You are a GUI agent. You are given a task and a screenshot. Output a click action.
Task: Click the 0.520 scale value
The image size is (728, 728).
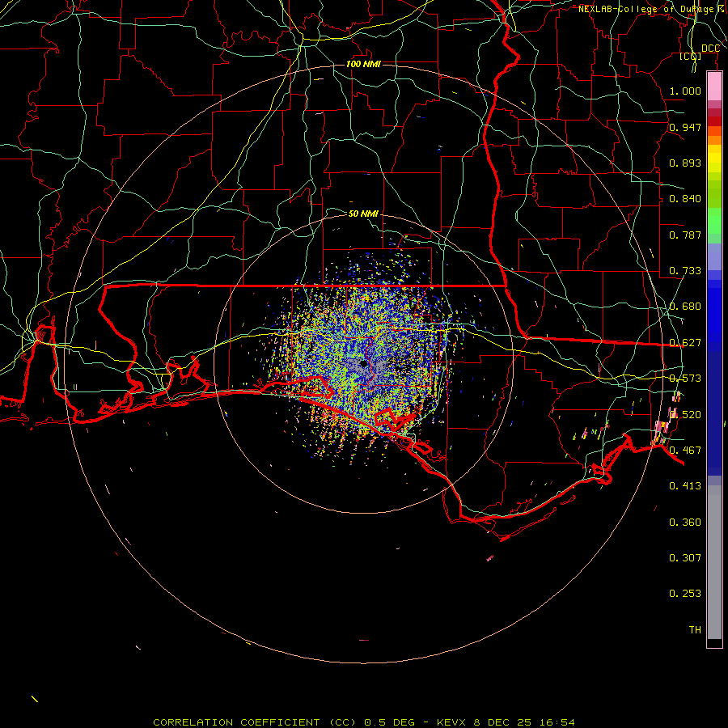(685, 415)
